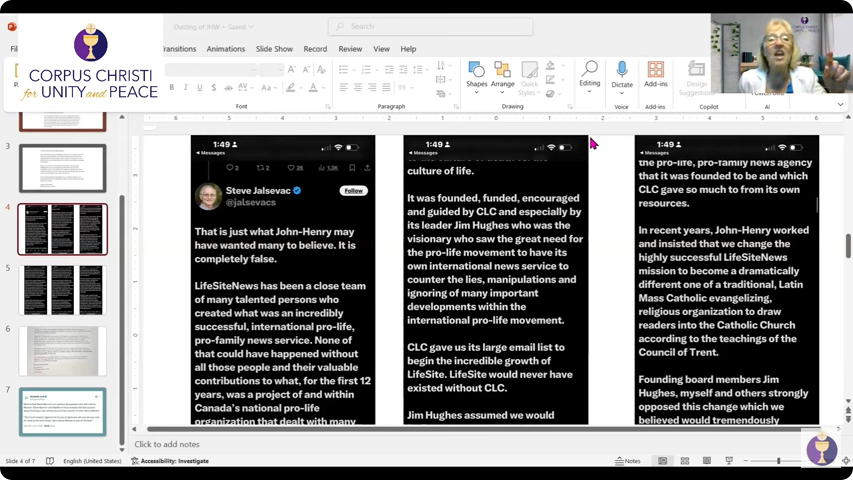Viewport: 853px width, 480px height.
Task: Open the Transitions tab
Action: pyautogui.click(x=179, y=49)
